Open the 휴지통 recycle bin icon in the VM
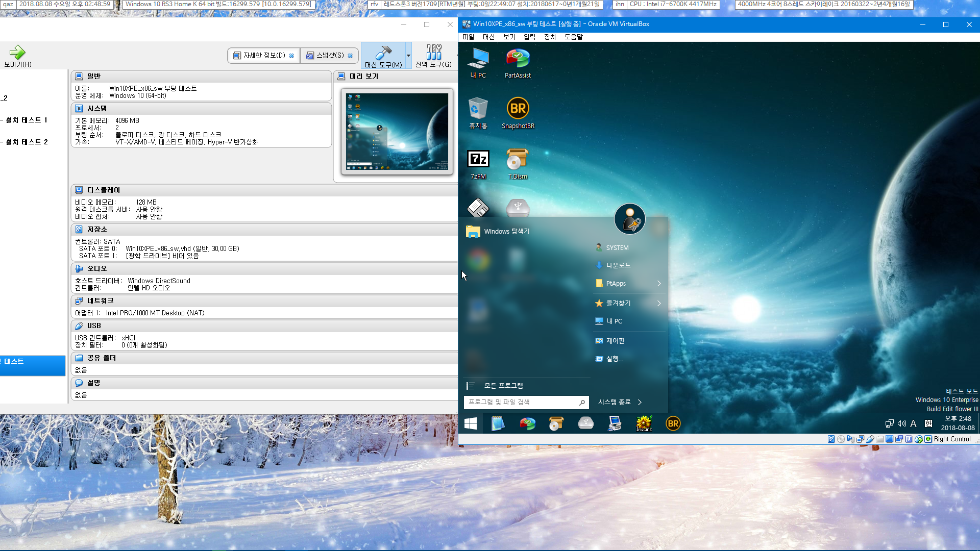The image size is (980, 551). (x=478, y=113)
